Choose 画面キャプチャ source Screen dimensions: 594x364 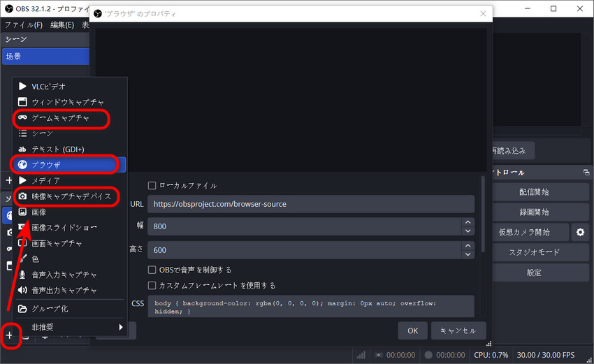70,243
